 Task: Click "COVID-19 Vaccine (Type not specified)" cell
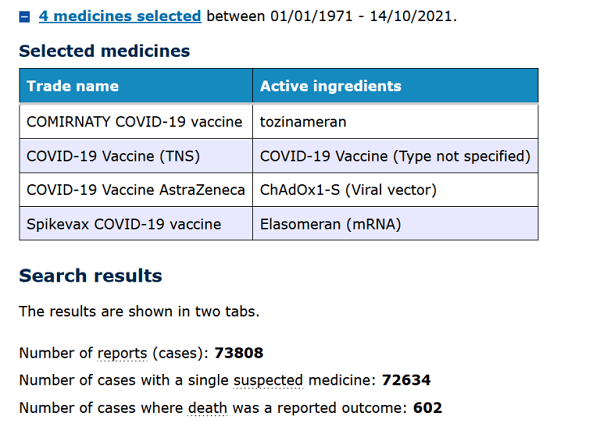click(x=395, y=156)
